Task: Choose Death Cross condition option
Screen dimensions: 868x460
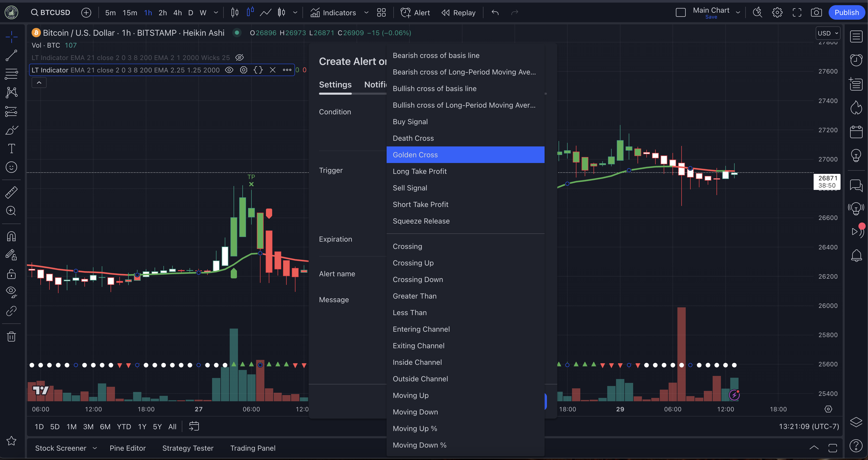Action: (x=465, y=138)
